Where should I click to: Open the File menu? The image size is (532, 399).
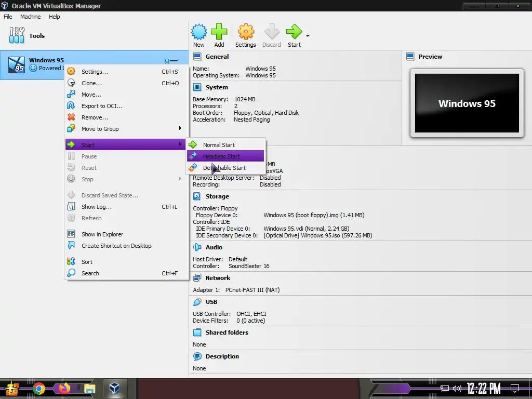[8, 17]
